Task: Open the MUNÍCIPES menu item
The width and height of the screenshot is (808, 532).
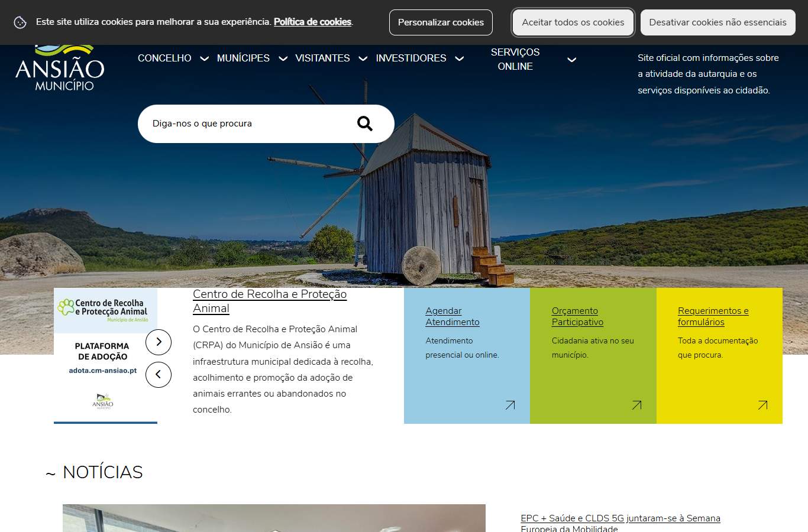Action: click(243, 58)
